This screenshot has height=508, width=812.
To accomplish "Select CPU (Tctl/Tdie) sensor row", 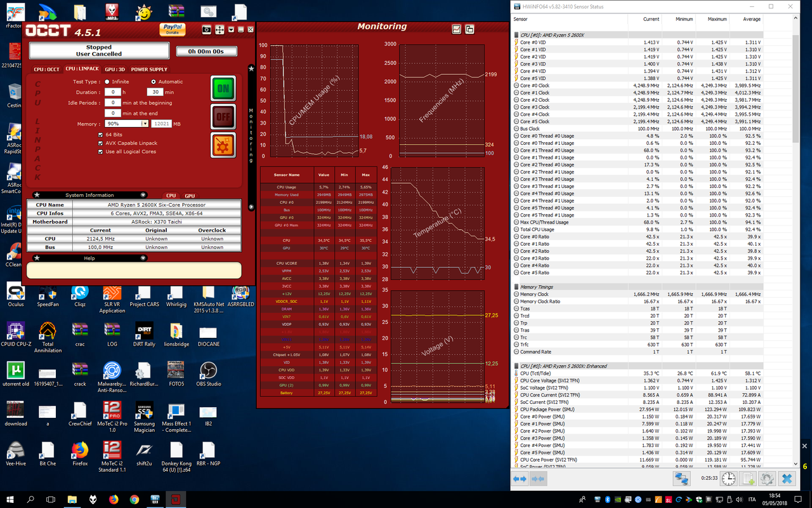I will 638,373.
